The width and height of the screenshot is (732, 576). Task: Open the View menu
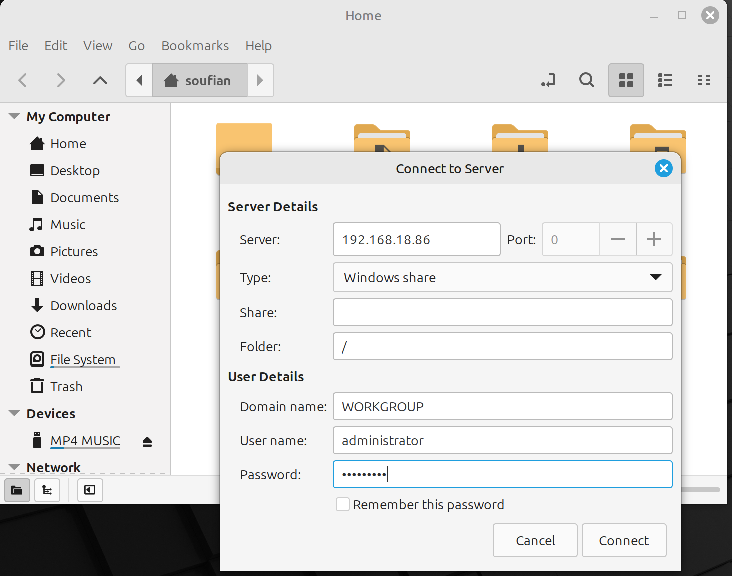point(98,46)
